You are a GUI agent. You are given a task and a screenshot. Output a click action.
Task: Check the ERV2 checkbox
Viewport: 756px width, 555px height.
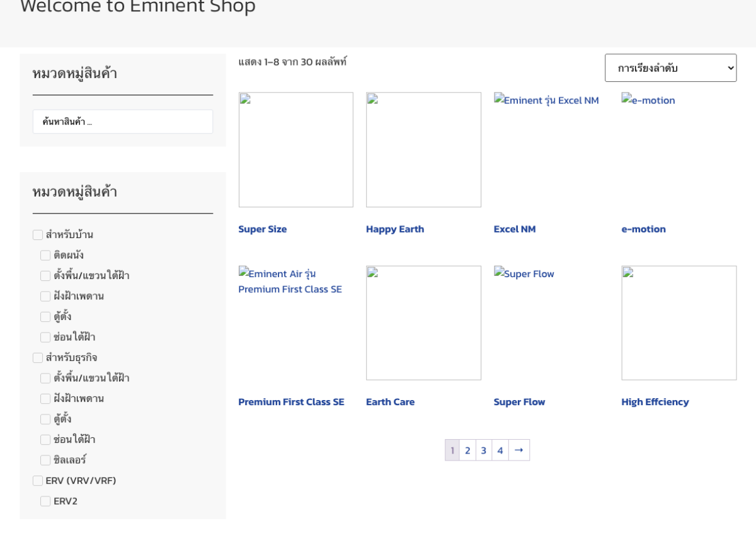(45, 501)
